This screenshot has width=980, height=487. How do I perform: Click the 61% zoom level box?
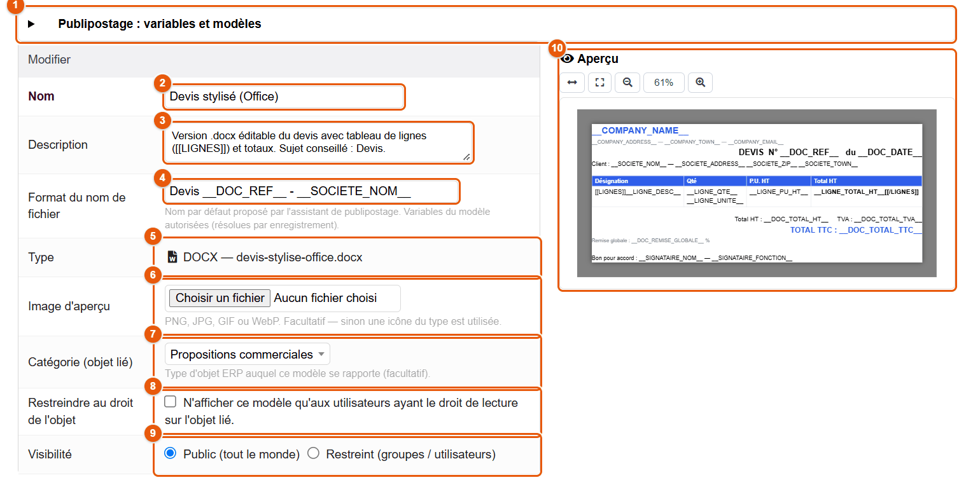tap(664, 83)
